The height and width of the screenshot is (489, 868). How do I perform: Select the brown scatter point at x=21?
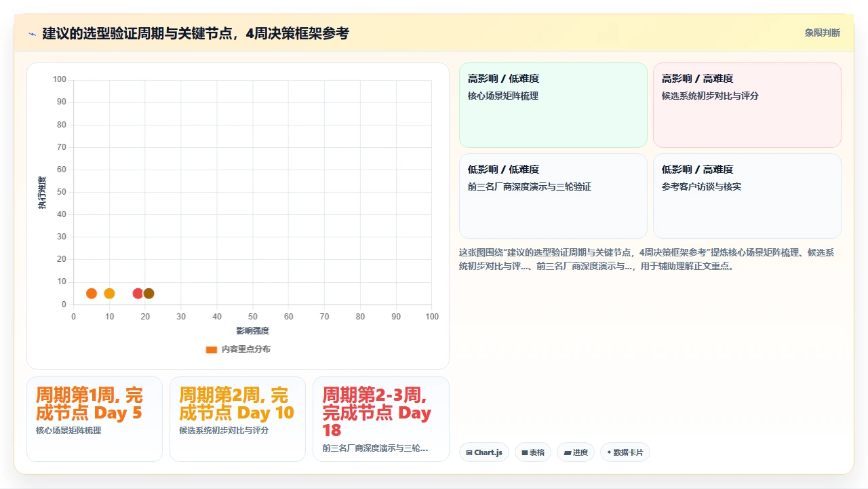[149, 294]
